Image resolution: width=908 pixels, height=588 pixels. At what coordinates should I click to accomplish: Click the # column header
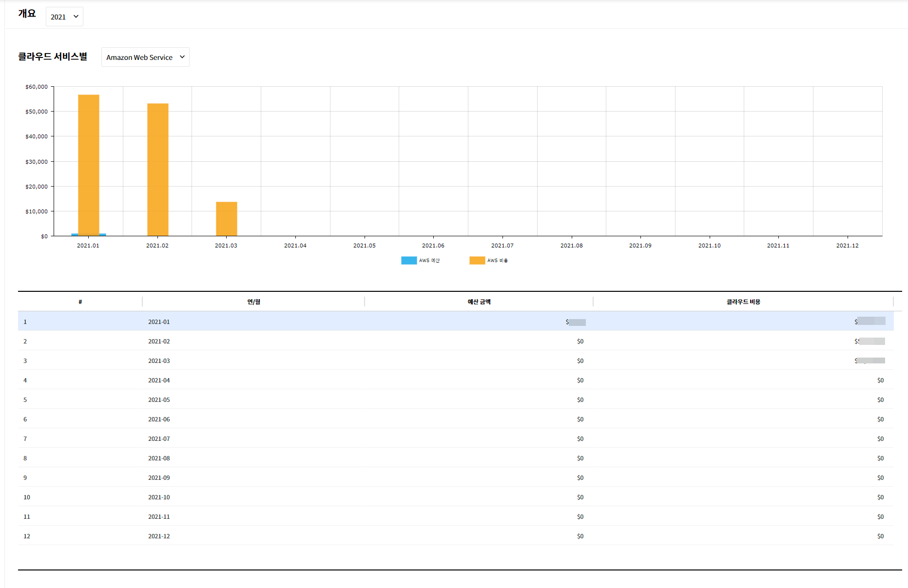tap(80, 302)
